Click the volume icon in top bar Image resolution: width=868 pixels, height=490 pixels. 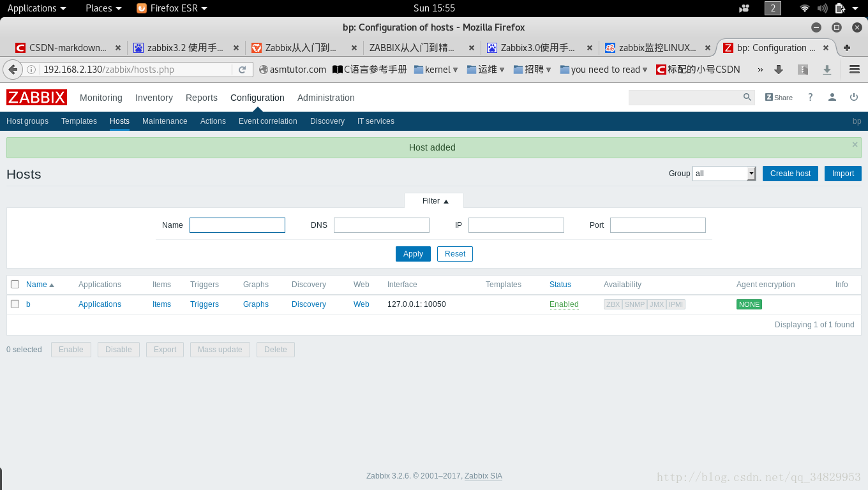pos(822,8)
